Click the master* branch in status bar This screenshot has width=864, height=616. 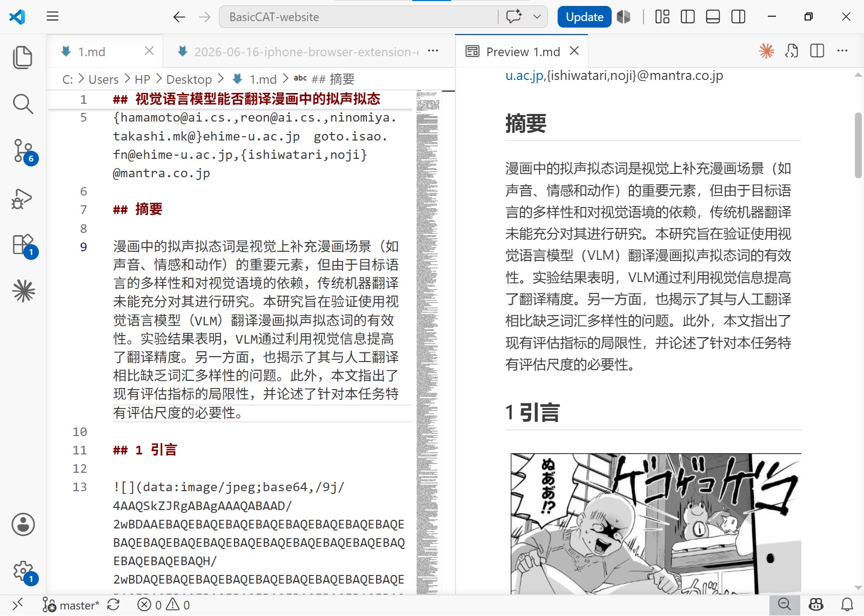point(71,605)
